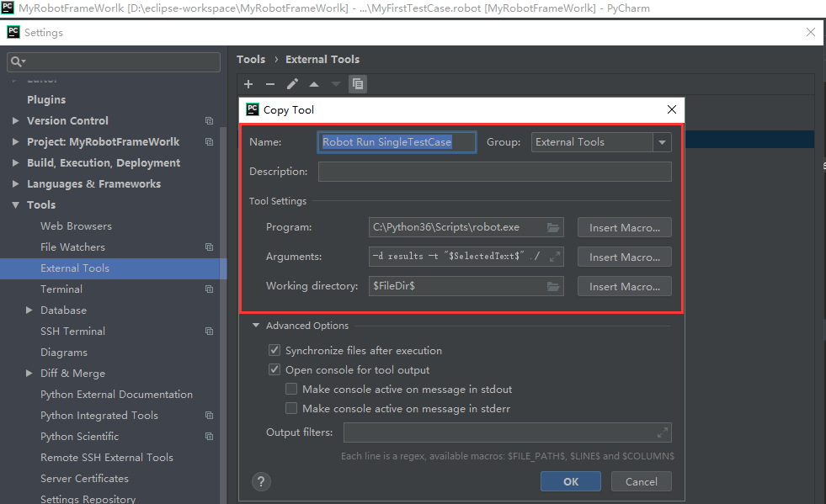Type in the settings search box
Viewport: 826px width, 504px height.
(x=114, y=61)
